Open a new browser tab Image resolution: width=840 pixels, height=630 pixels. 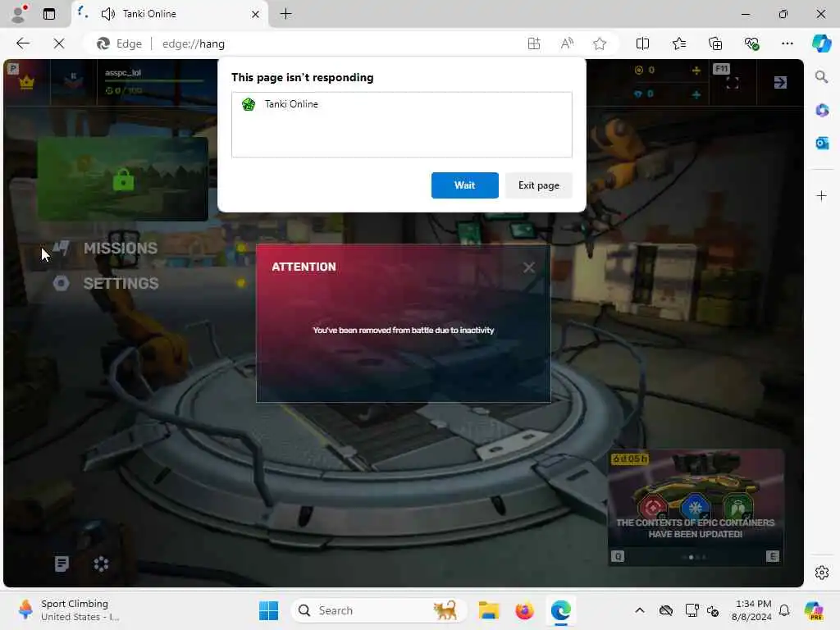coord(285,14)
